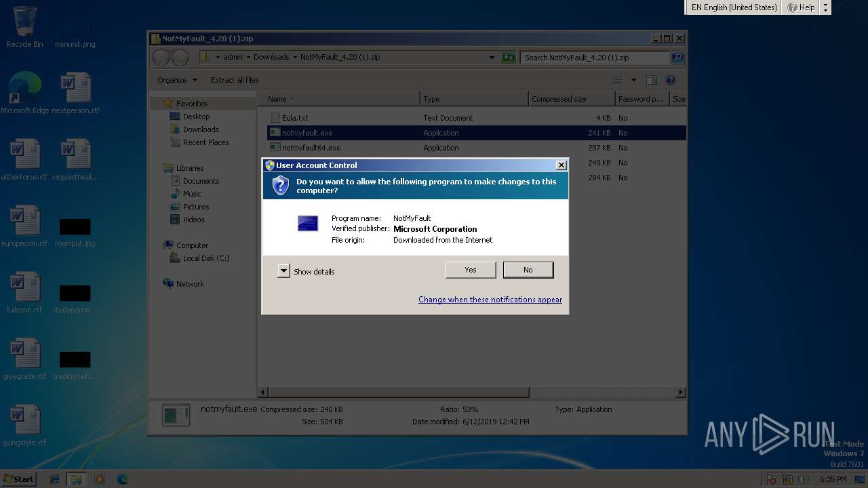Click the Change your view icon
The height and width of the screenshot is (488, 868).
coord(617,80)
